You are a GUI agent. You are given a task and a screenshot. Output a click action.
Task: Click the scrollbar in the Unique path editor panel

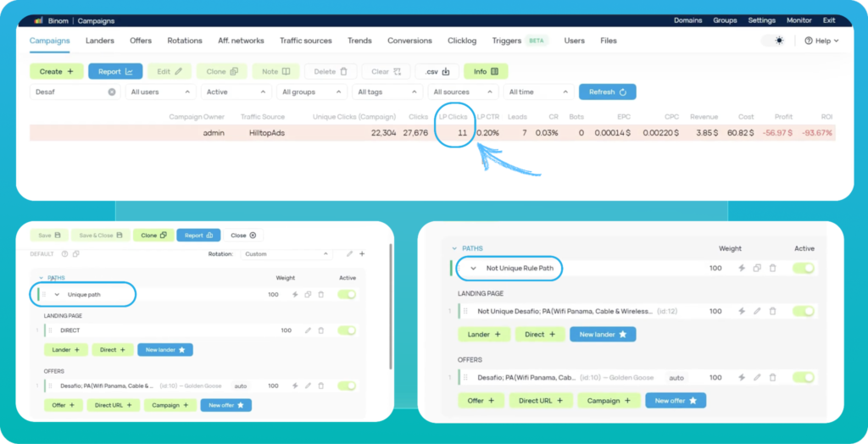click(391, 306)
